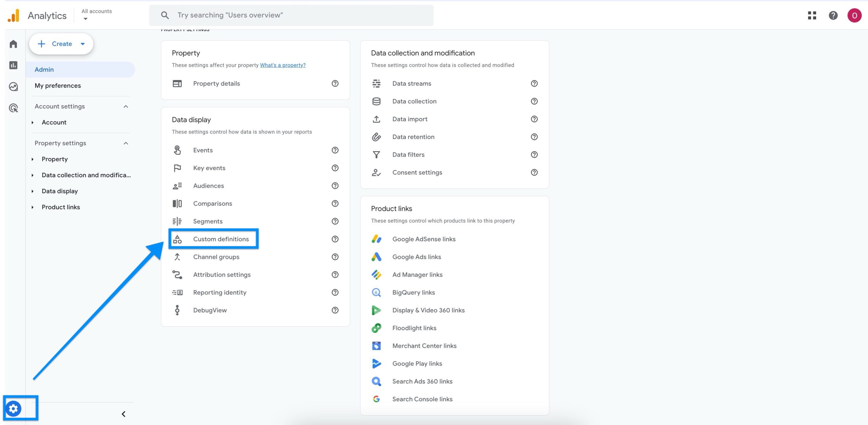The width and height of the screenshot is (868, 425).
Task: Open the Reports bar chart icon
Action: click(13, 65)
